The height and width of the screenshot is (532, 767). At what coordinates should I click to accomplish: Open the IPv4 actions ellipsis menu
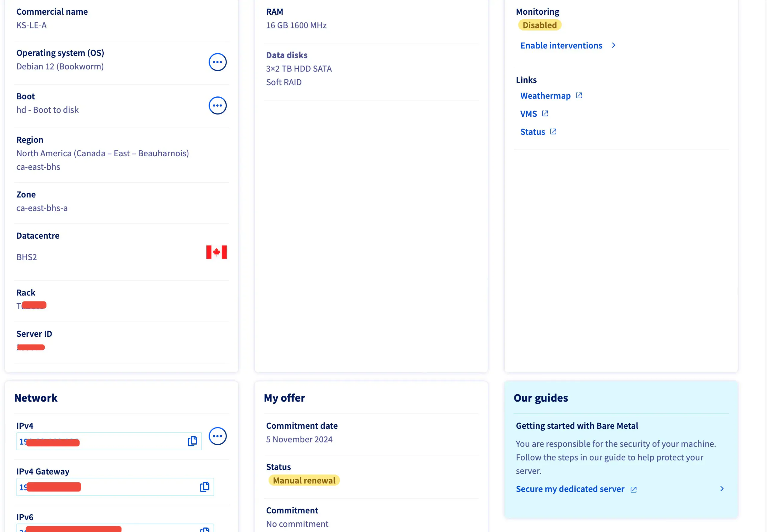click(x=218, y=436)
